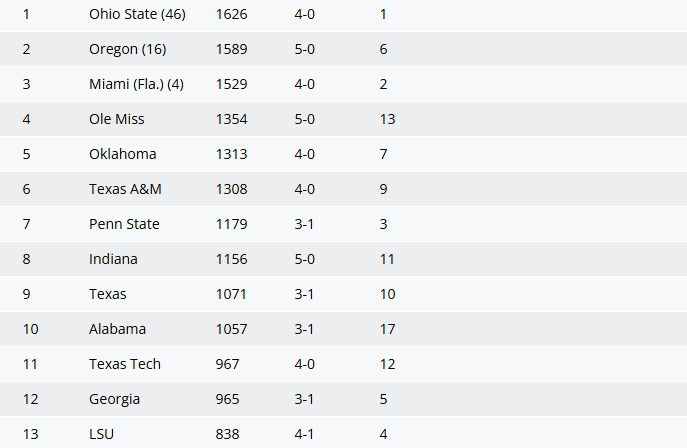Select Alabama's previous rank of 17
The width and height of the screenshot is (687, 448).
[387, 329]
